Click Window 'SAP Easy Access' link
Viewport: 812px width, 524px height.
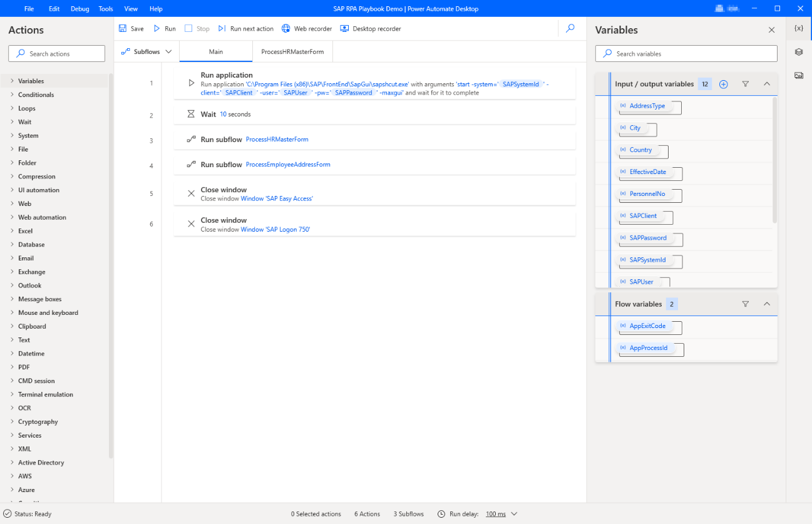click(x=277, y=198)
